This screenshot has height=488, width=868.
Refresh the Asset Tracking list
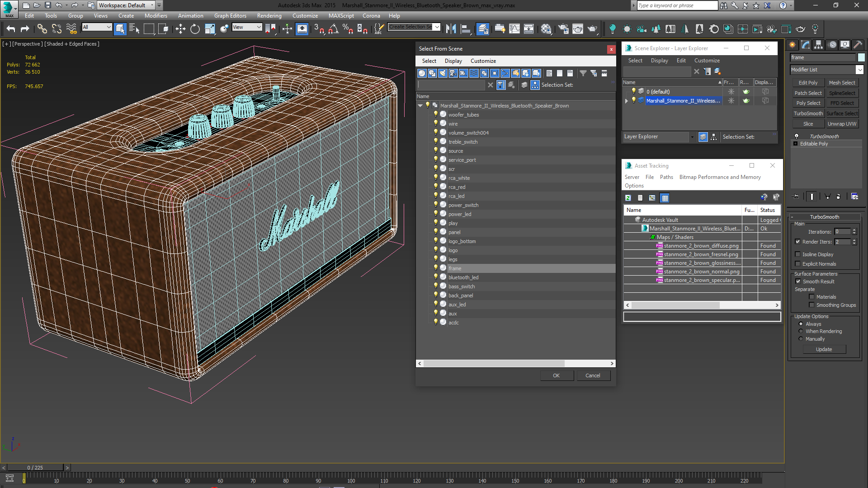(x=628, y=198)
